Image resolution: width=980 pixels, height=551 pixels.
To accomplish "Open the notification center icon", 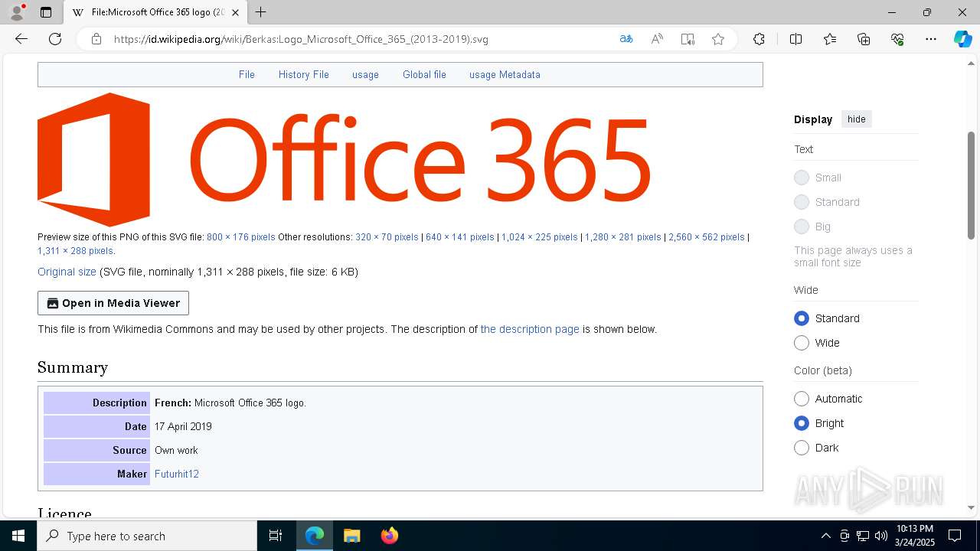I will click(x=955, y=536).
